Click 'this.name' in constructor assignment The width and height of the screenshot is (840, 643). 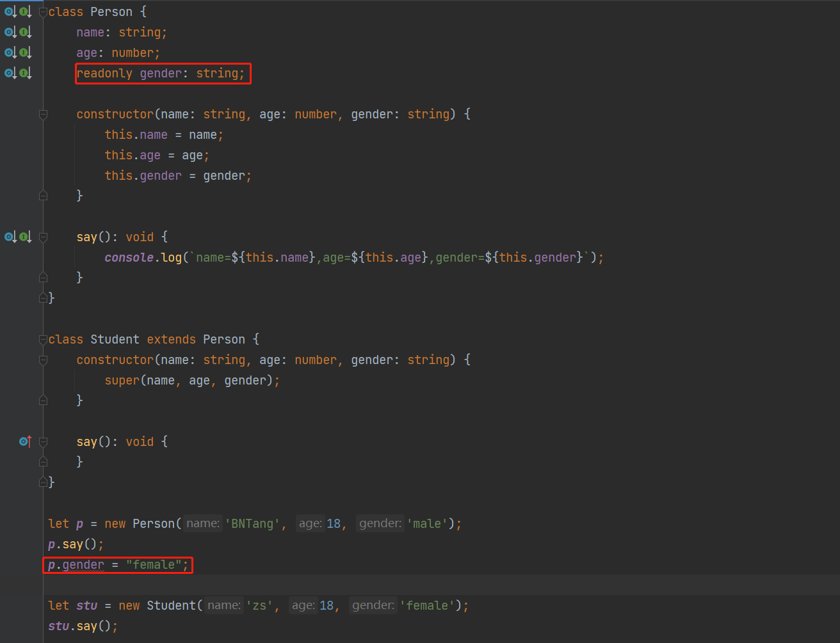pos(136,134)
